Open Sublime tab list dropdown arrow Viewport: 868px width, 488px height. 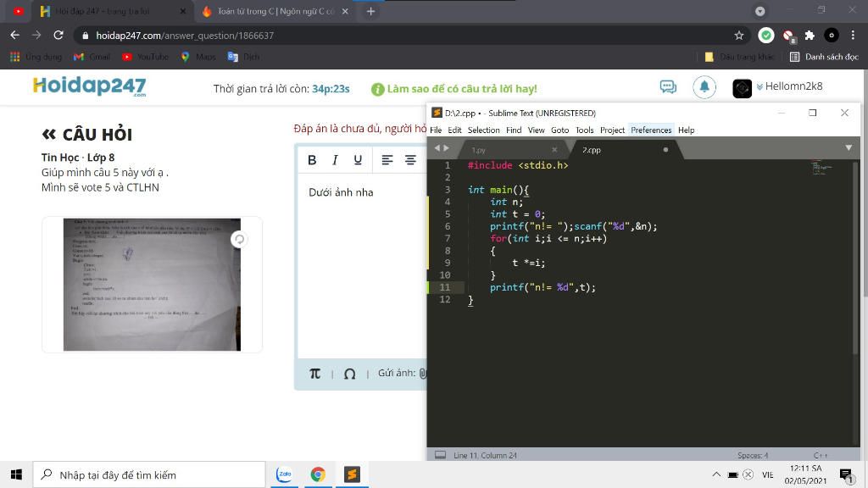click(848, 148)
